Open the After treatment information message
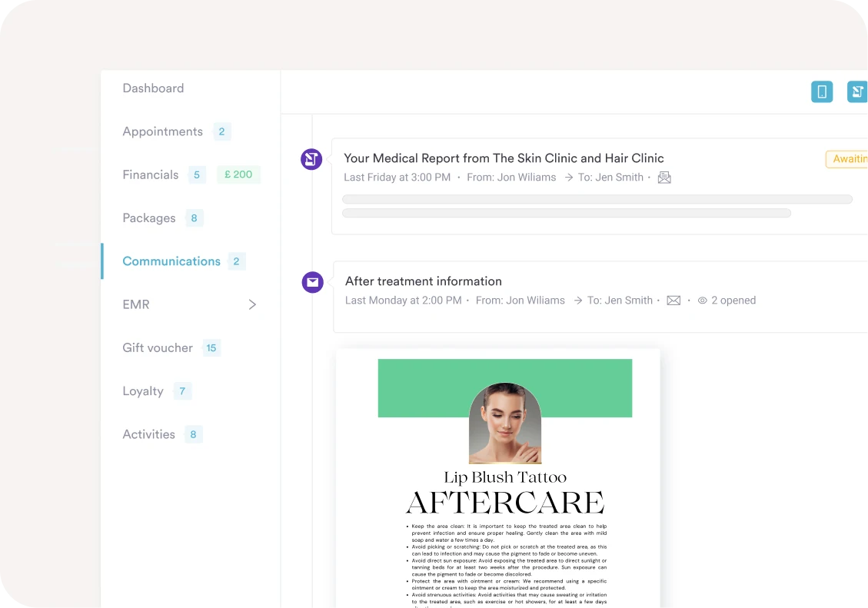 423,281
